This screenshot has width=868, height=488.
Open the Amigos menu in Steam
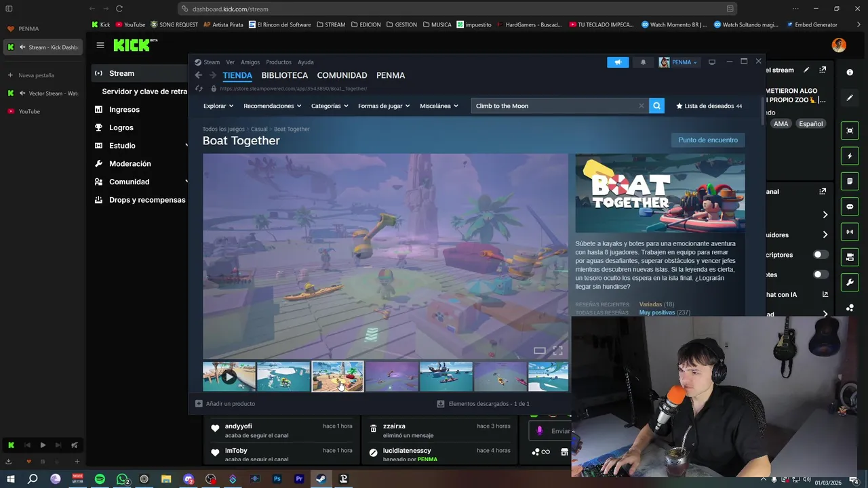pos(250,62)
